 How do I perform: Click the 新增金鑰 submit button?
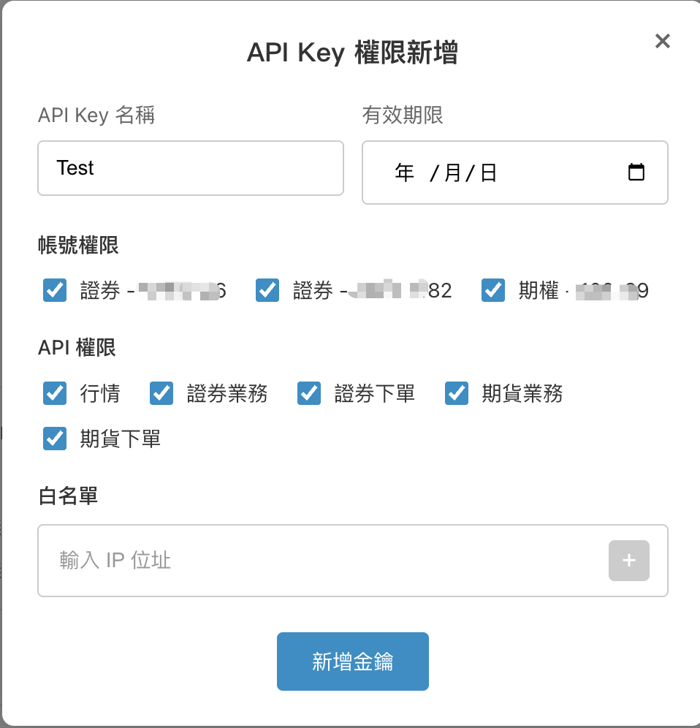point(352,661)
